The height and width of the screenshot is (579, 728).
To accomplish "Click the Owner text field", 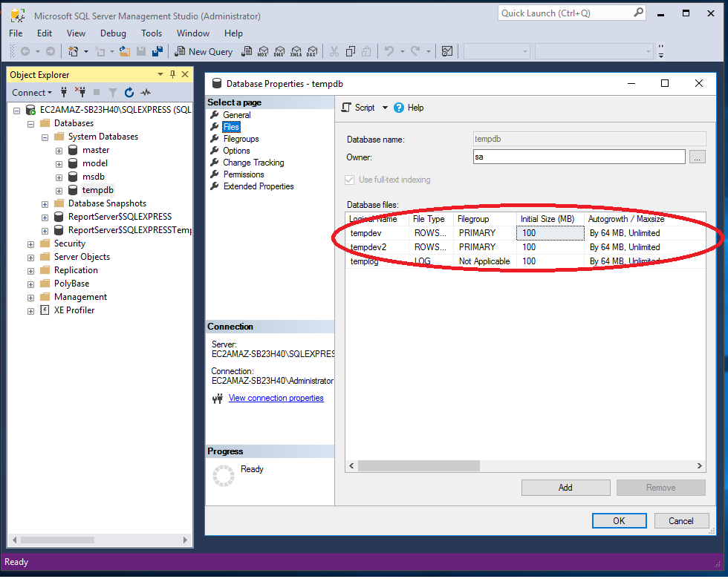I will 579,157.
